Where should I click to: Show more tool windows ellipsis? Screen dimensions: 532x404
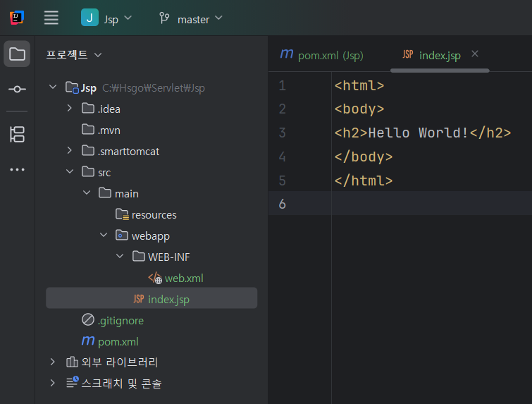(x=17, y=169)
